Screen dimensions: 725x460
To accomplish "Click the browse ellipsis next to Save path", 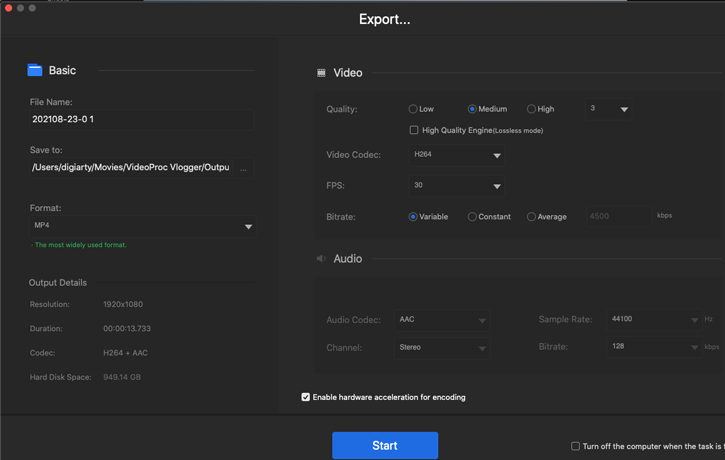I will 243,168.
